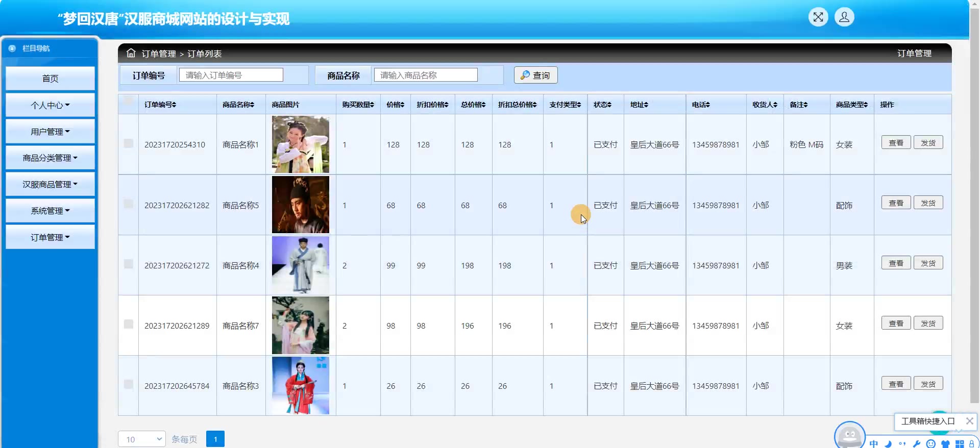Click 发货 for 商品名称4 order
The image size is (980, 448).
tap(928, 263)
